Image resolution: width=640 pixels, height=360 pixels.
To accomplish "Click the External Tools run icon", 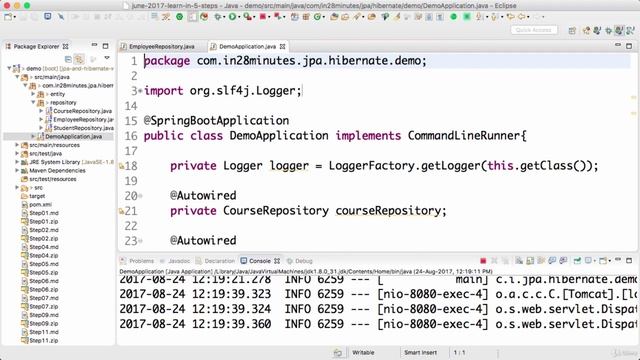I will tap(247, 17).
